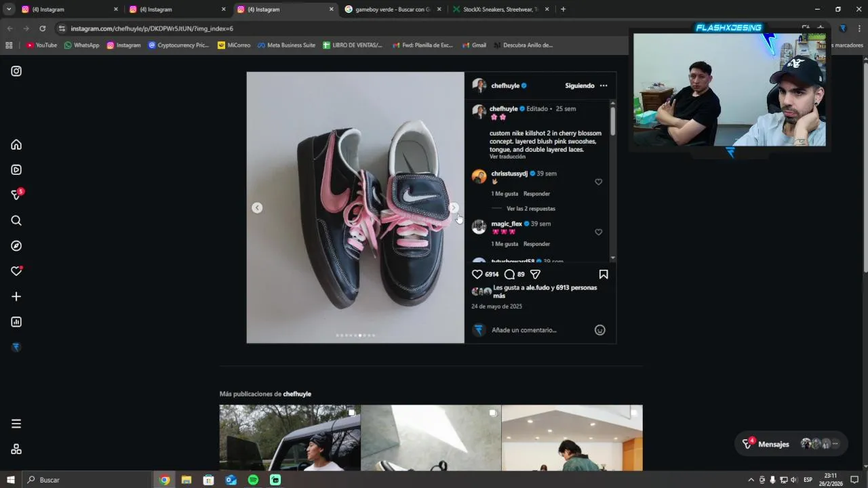Open Instagram home from the sidebar logo
The height and width of the screenshot is (488, 868).
click(x=16, y=71)
